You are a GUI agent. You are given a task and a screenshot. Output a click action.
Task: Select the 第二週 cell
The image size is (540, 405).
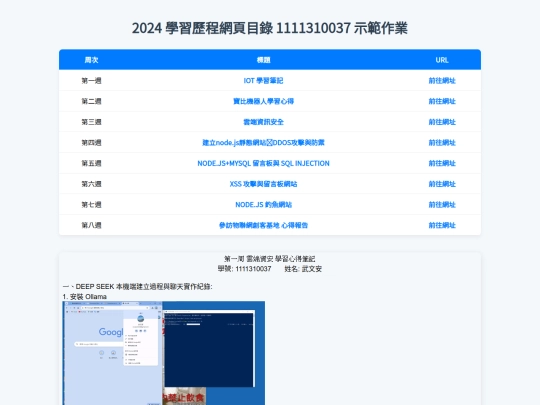click(x=91, y=101)
